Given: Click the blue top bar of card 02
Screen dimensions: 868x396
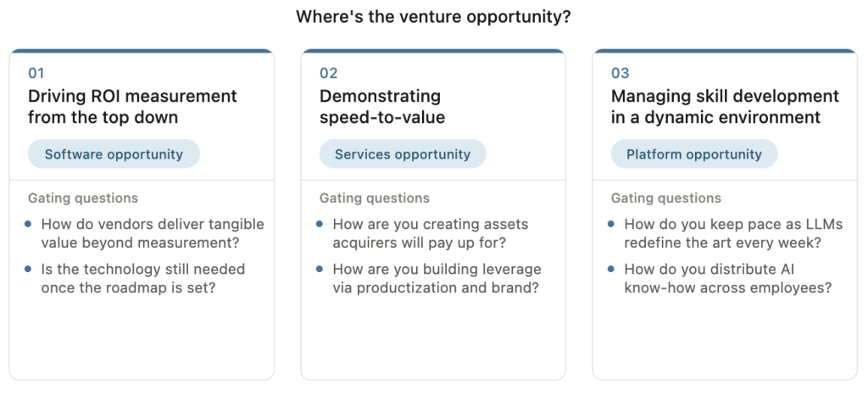Looking at the screenshot, I should [x=433, y=51].
